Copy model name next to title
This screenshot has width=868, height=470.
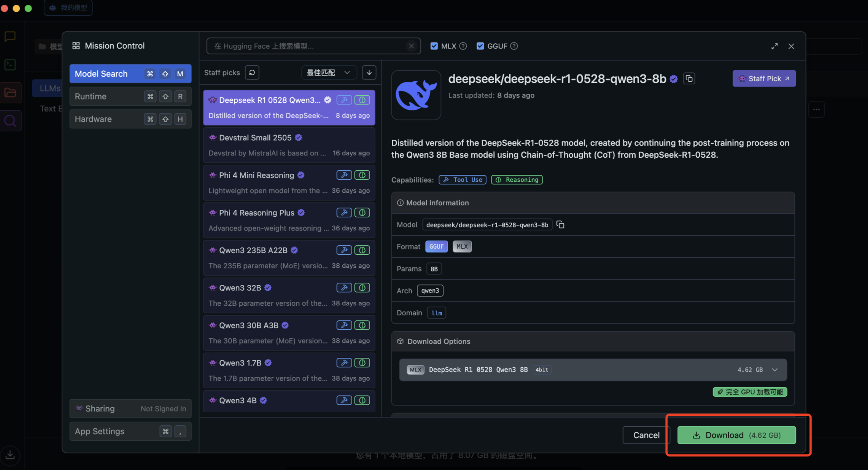(x=689, y=79)
